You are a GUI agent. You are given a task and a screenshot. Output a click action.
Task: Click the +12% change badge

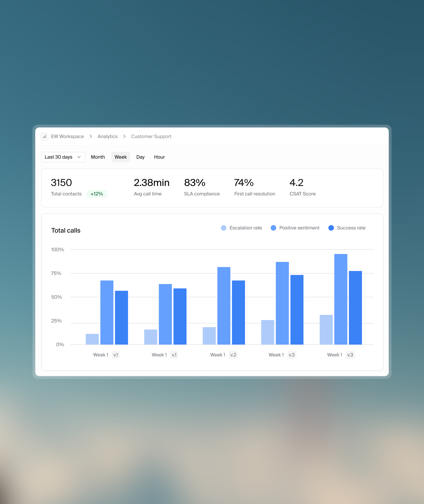(97, 194)
